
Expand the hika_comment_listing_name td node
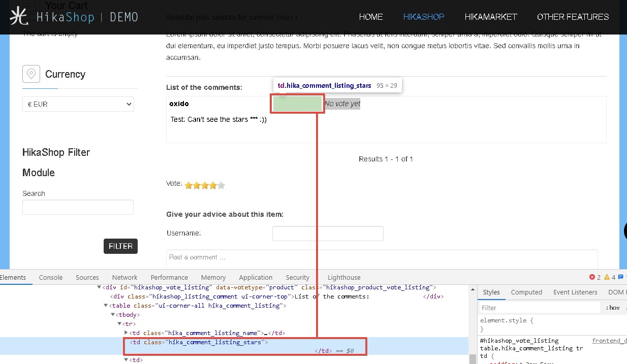[126, 333]
